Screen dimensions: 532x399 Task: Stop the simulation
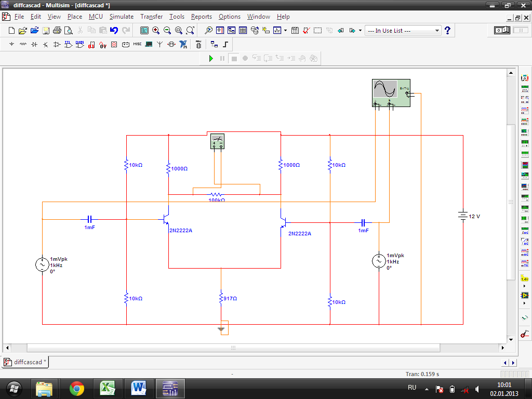point(234,58)
